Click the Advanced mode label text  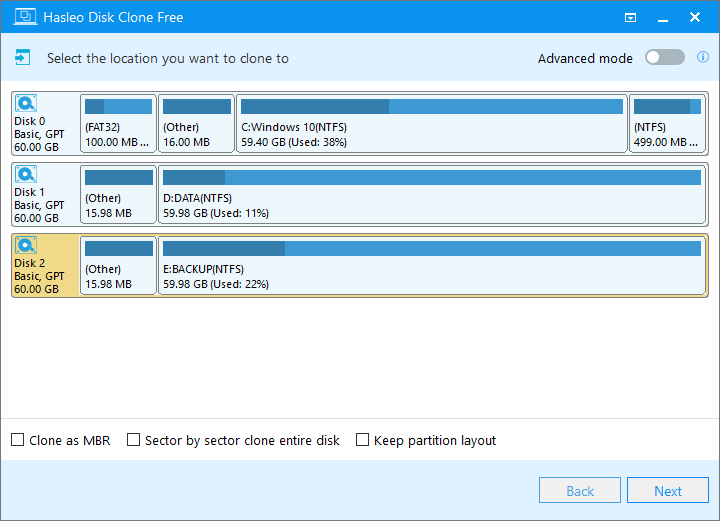[x=585, y=58]
